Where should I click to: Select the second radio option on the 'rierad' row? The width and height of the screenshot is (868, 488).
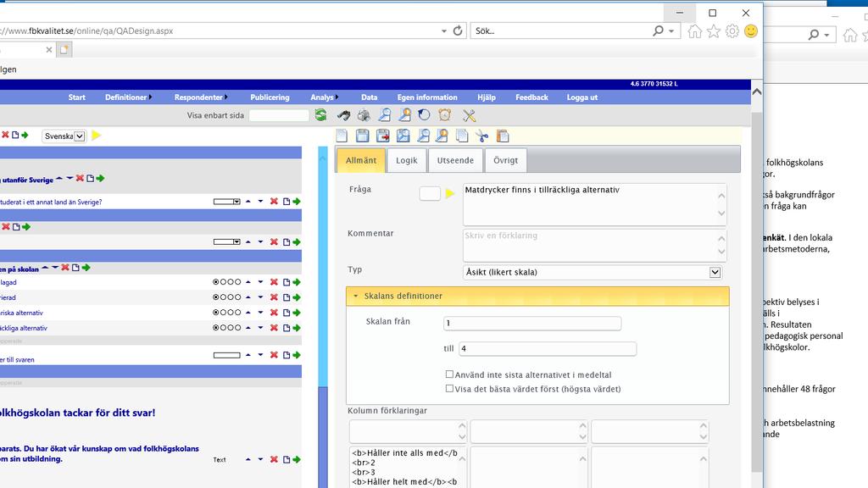[x=223, y=297]
